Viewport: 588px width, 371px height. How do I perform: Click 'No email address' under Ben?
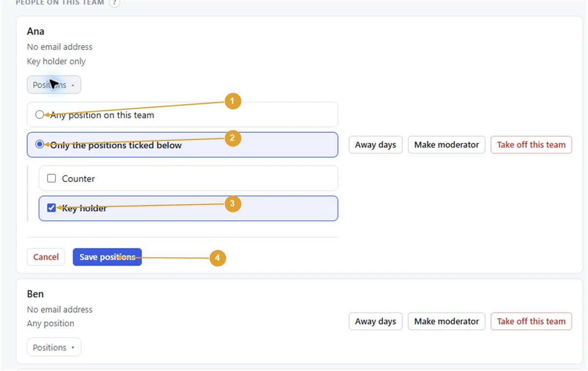pos(60,309)
